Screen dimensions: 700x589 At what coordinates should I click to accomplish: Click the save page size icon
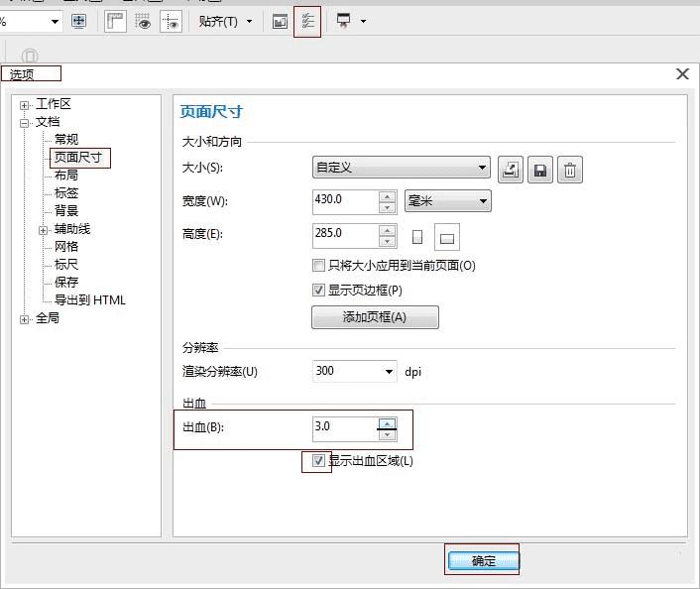pos(540,170)
